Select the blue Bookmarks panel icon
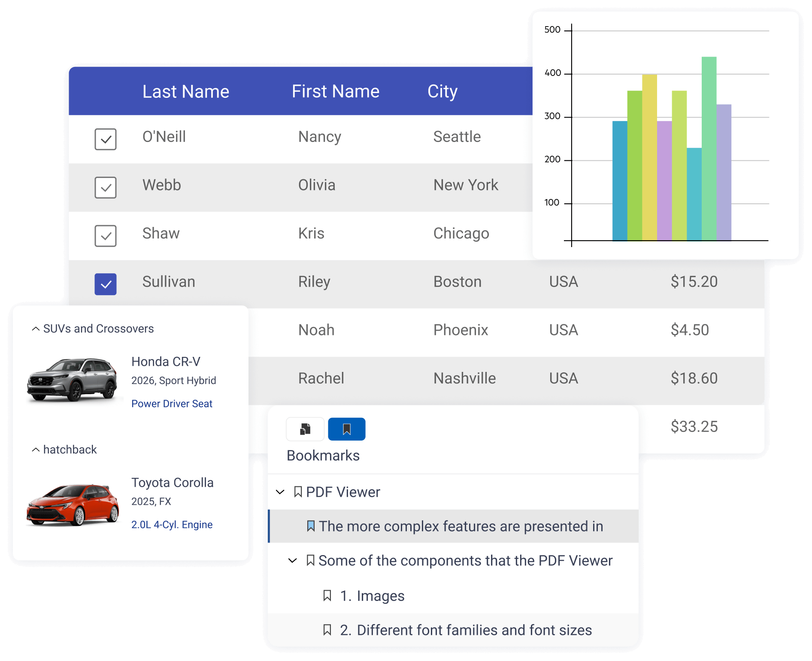The image size is (812, 661). (x=346, y=429)
